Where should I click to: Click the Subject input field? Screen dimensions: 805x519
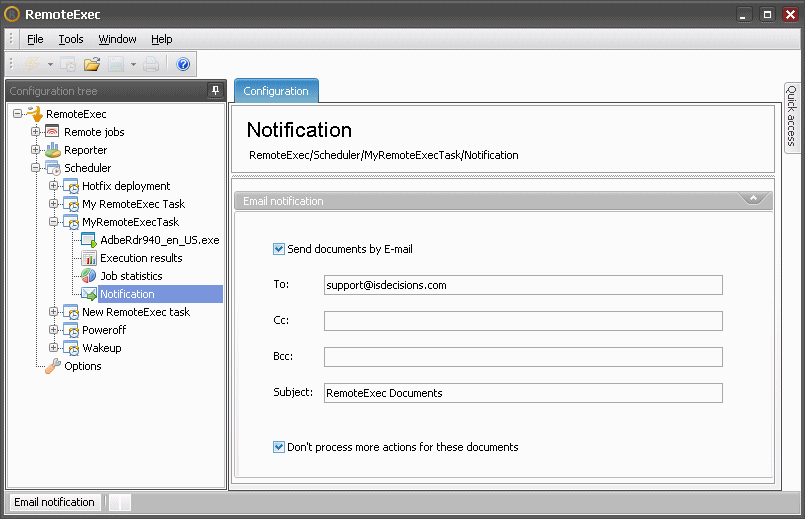523,393
